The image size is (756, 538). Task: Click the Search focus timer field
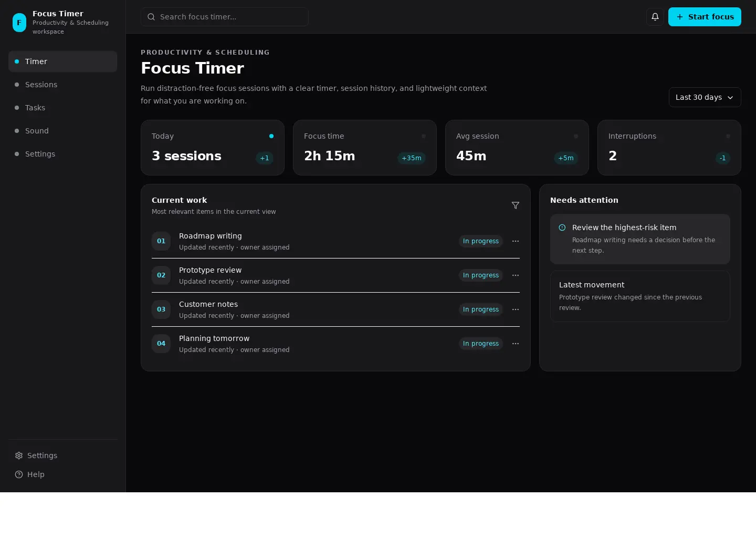point(224,17)
